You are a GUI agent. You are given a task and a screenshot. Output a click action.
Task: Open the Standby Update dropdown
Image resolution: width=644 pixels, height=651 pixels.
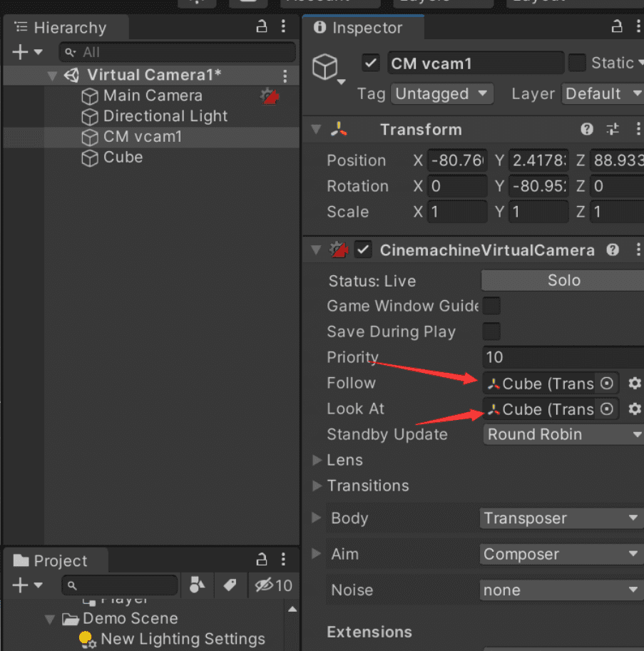pyautogui.click(x=563, y=434)
